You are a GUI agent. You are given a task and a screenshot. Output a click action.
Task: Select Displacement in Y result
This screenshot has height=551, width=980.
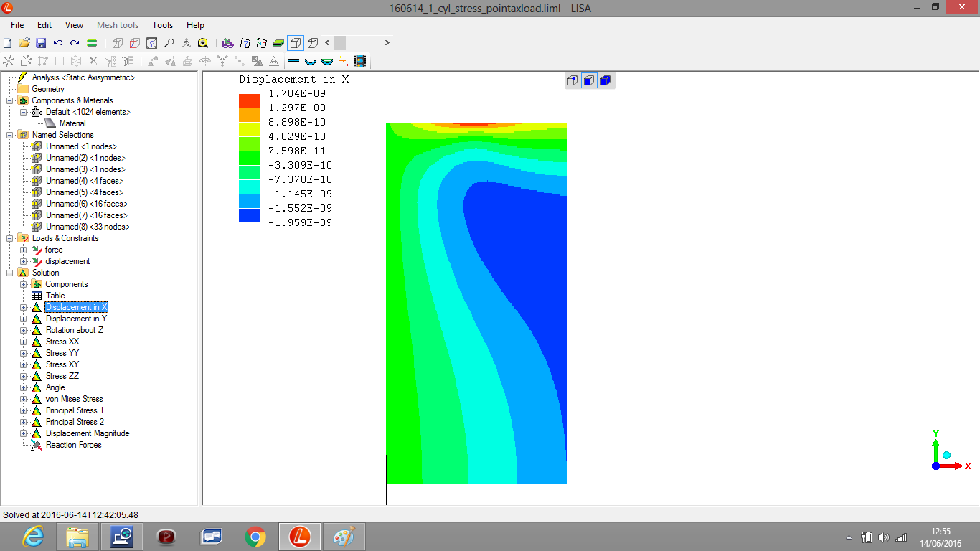pos(76,319)
